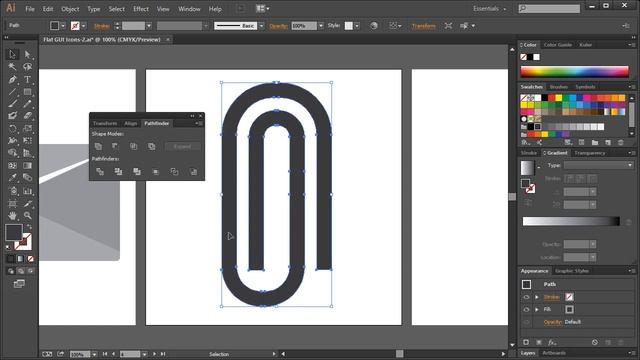Click Unite shape mode in Pathfinder

(98, 146)
